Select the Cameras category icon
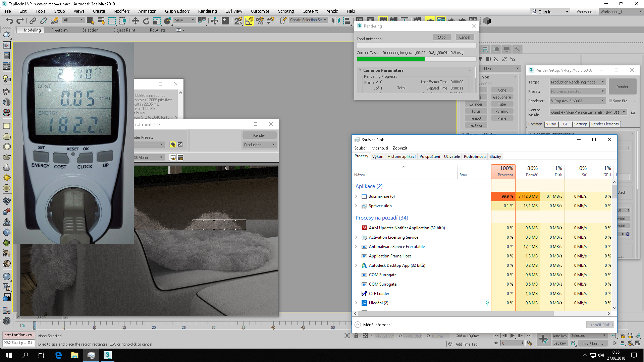The image size is (644, 362). coord(488,59)
